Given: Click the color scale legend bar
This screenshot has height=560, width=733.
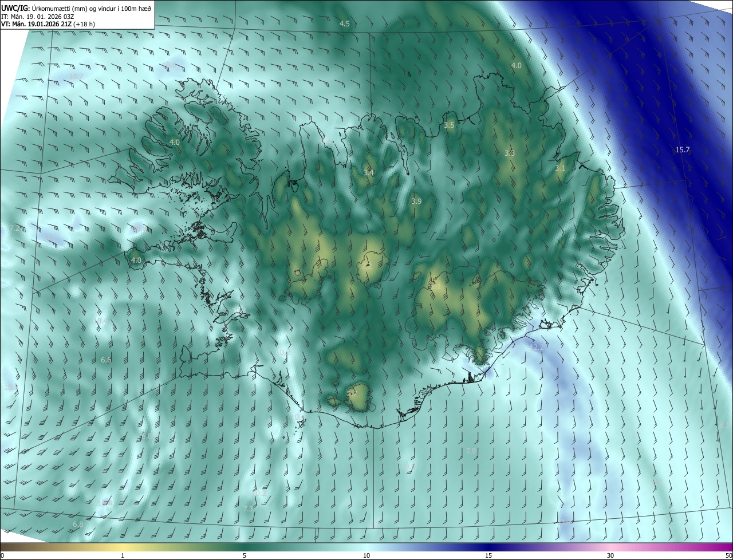Looking at the screenshot, I should tap(366, 547).
